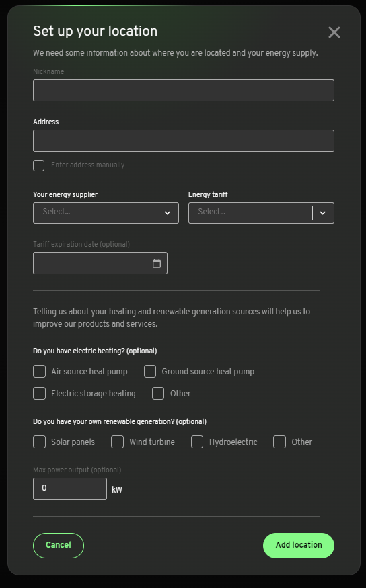Click the Max power output kW field
Screen dimensions: 366x588
pyautogui.click(x=70, y=489)
